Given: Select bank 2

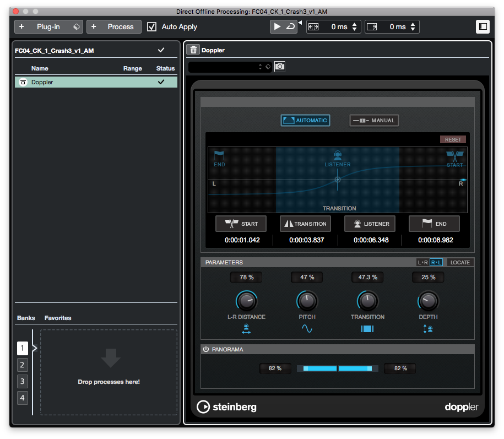Looking at the screenshot, I should pyautogui.click(x=22, y=365).
